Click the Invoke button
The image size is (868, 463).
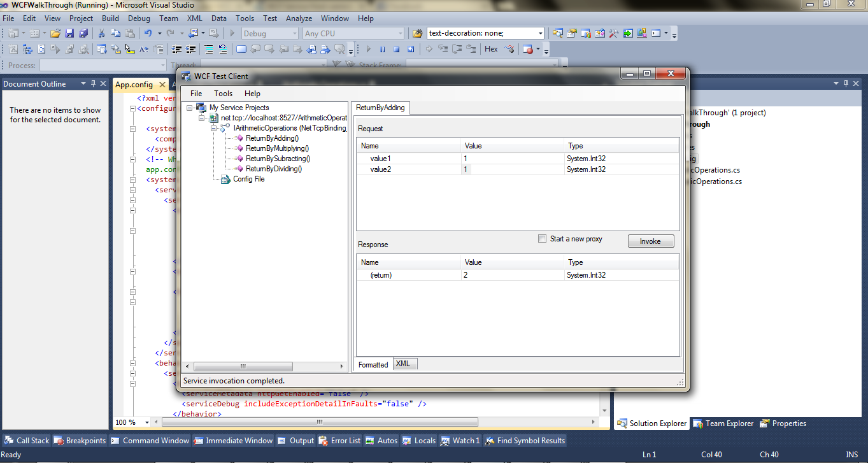coord(650,241)
